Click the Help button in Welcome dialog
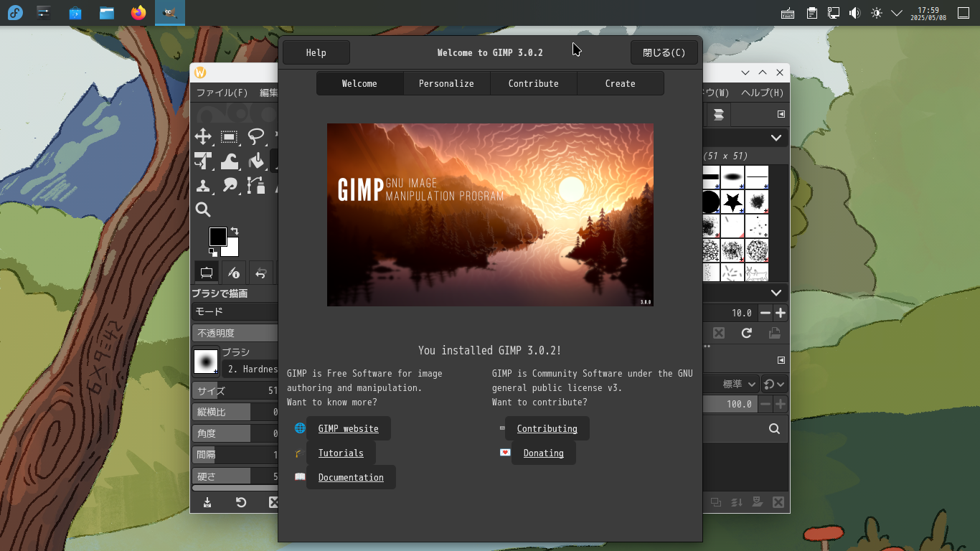 [x=316, y=52]
